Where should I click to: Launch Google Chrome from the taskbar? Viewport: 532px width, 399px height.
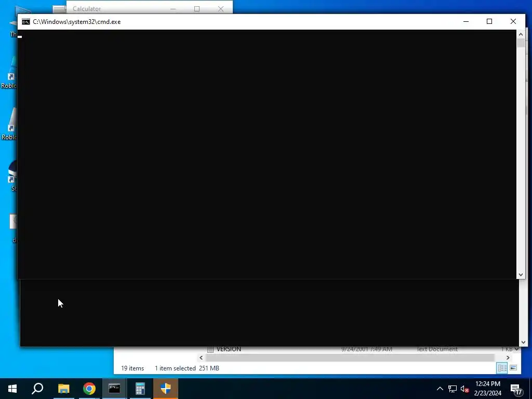coord(89,389)
